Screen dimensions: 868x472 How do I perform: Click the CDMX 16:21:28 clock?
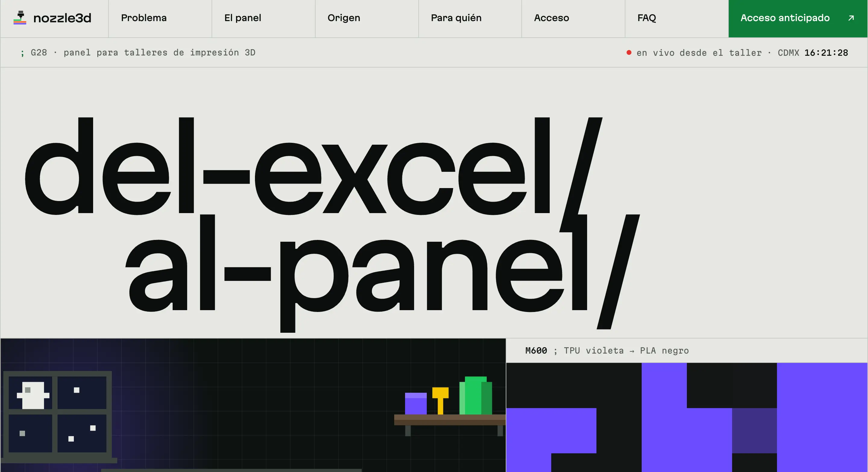tap(813, 53)
